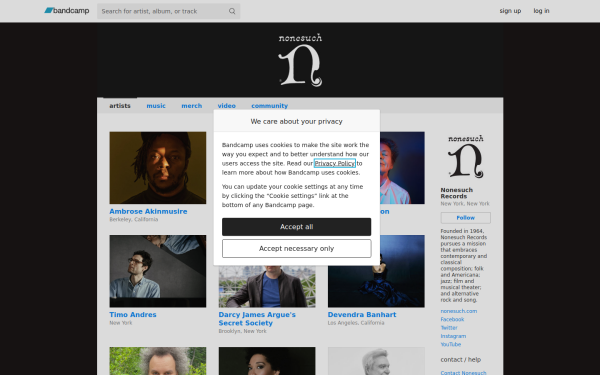
Task: Open the dark-background woman artist thumbnail
Action: tap(267, 361)
